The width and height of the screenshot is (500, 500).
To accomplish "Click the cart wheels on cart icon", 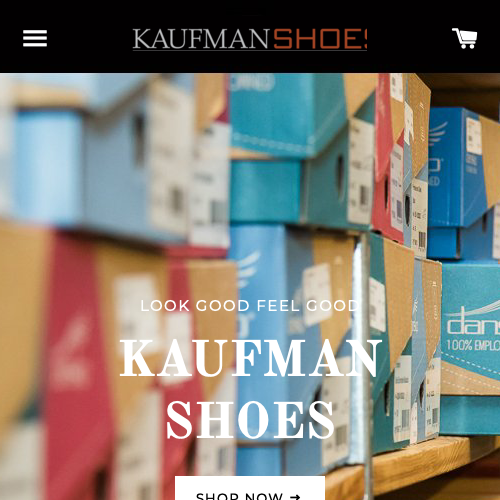I will pyautogui.click(x=468, y=46).
